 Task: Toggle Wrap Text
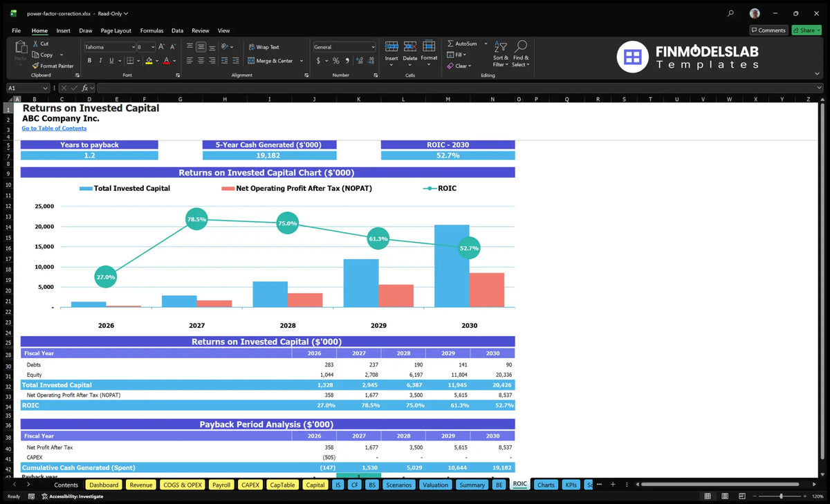pos(264,47)
